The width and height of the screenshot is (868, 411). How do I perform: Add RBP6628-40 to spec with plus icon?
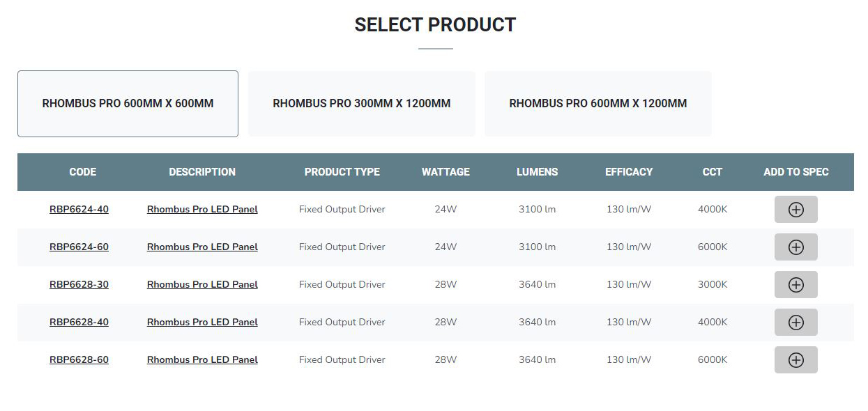point(795,323)
